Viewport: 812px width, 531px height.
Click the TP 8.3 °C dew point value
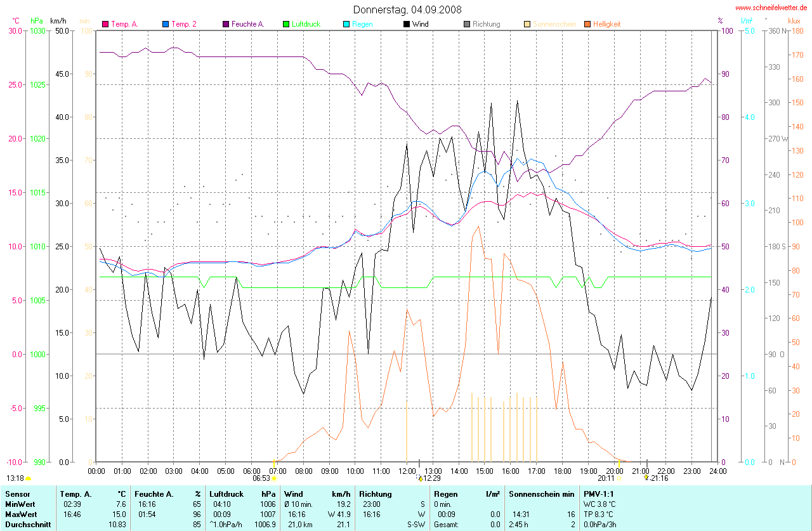599,514
